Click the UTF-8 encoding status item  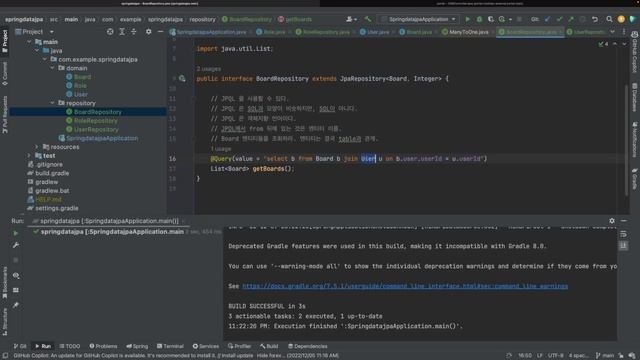[556, 356]
